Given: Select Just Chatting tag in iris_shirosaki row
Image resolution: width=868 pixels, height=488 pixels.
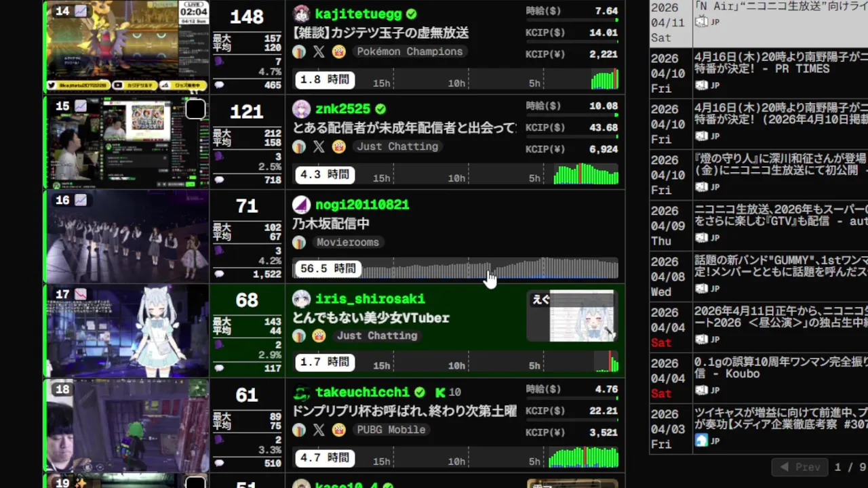Looking at the screenshot, I should coord(378,335).
